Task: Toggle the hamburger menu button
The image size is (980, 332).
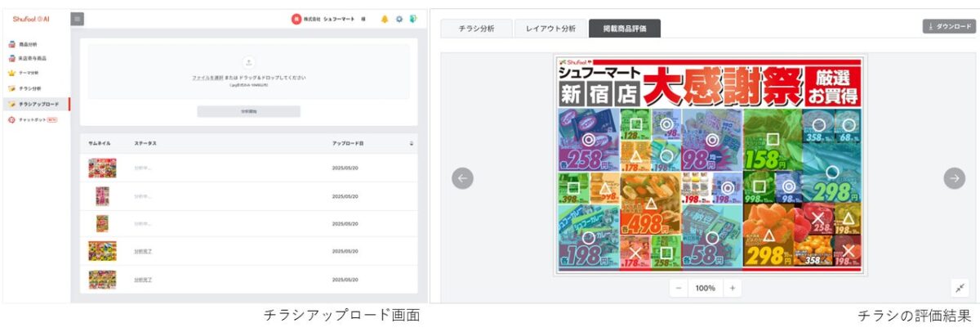Action: [x=78, y=19]
